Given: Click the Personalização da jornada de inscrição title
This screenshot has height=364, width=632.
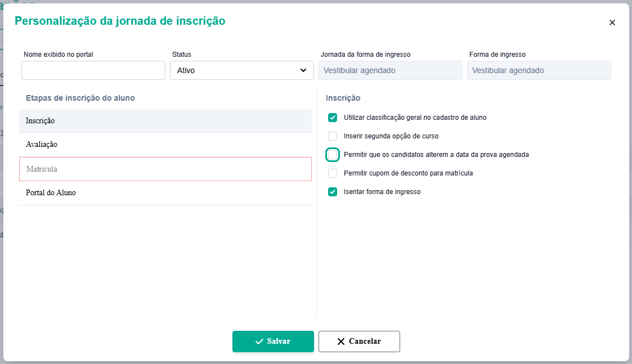Looking at the screenshot, I should pos(120,21).
